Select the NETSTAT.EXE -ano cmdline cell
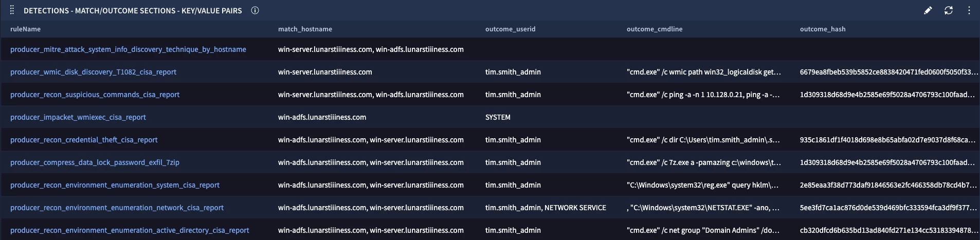Screen dimensions: 980x240 tap(703, 208)
